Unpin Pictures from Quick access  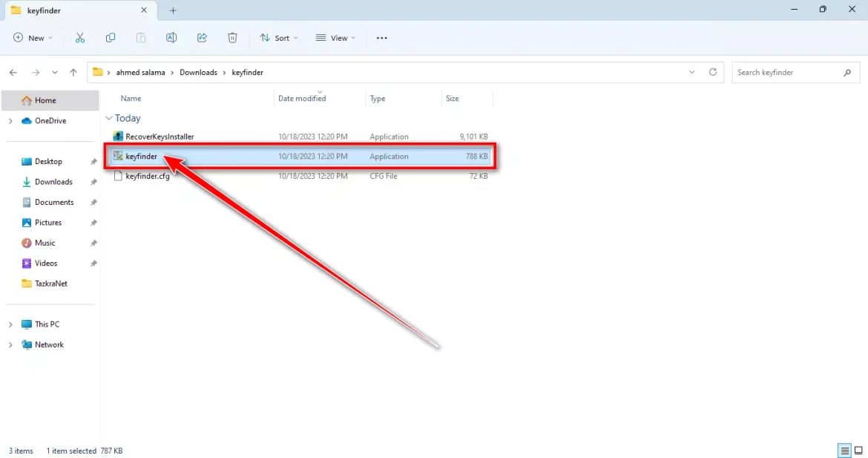click(x=93, y=223)
